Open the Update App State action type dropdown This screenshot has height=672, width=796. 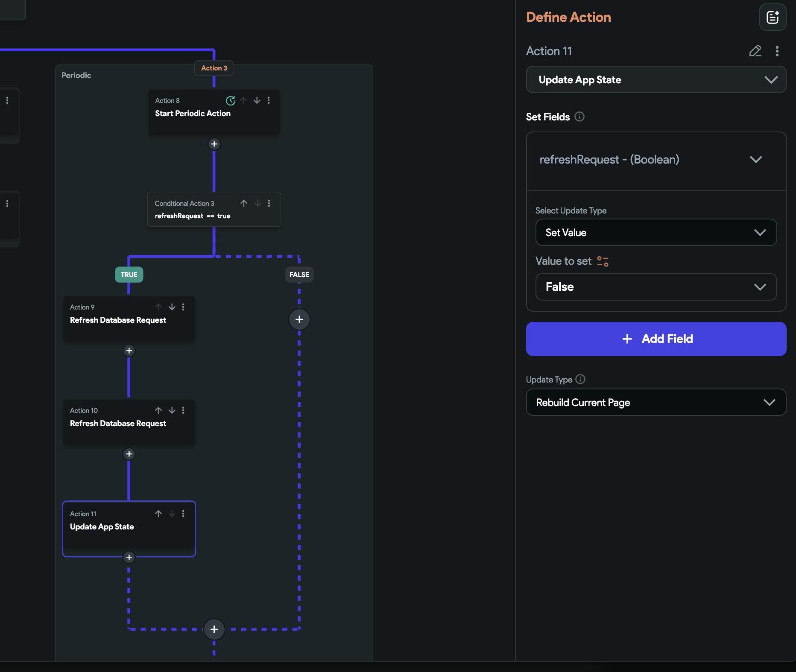(656, 80)
